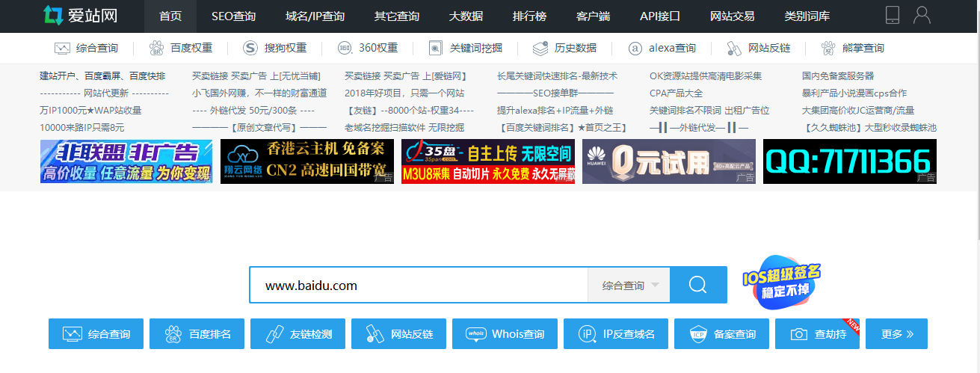
Task: Click the blue 百度排名 button
Action: (x=197, y=334)
